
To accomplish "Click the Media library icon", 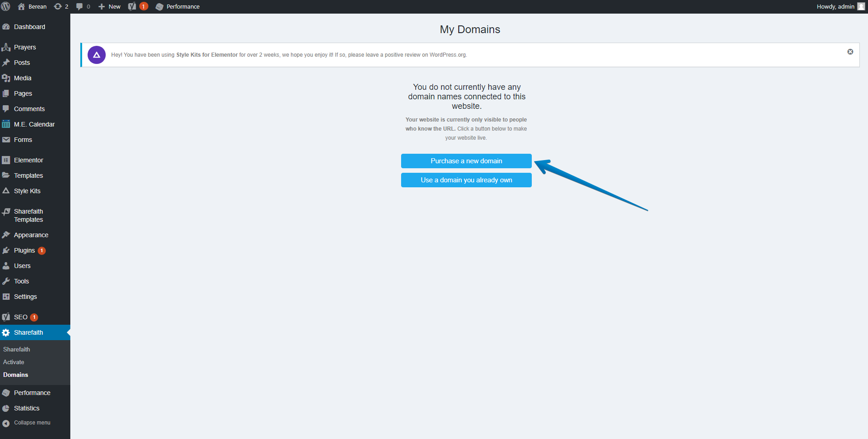I will tap(6, 78).
